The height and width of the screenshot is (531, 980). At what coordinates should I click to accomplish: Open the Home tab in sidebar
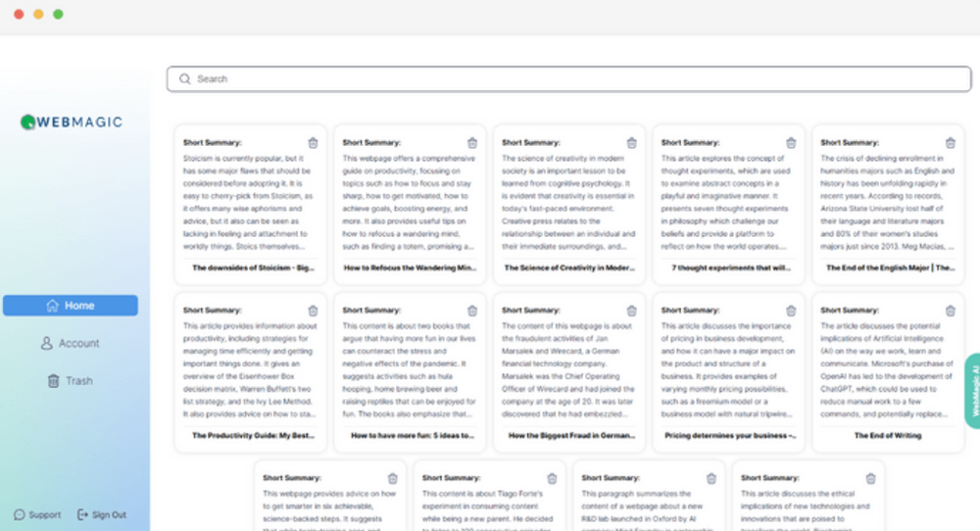click(71, 306)
